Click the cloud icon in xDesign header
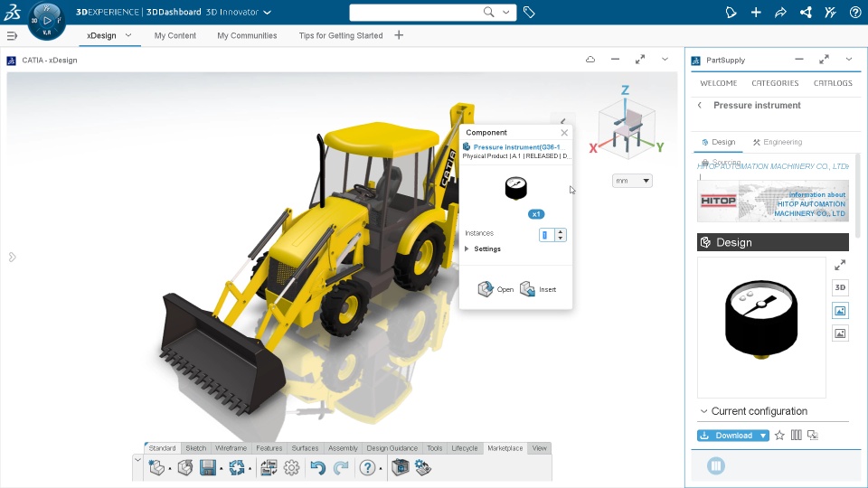868x488 pixels. [x=590, y=60]
